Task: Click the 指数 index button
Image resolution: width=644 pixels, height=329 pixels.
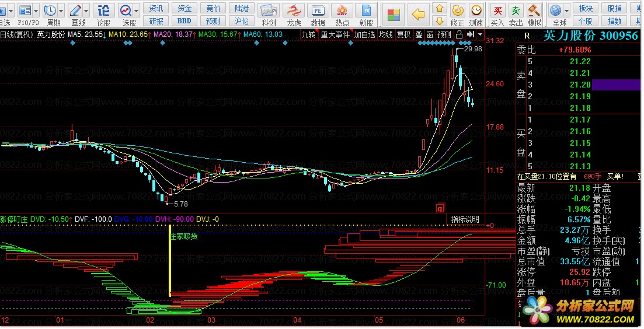Action: [615, 21]
